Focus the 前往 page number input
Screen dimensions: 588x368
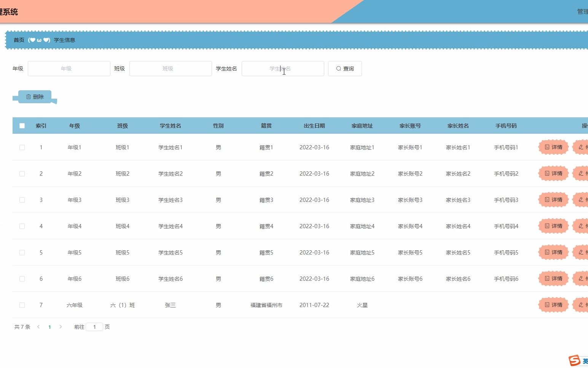(x=94, y=327)
